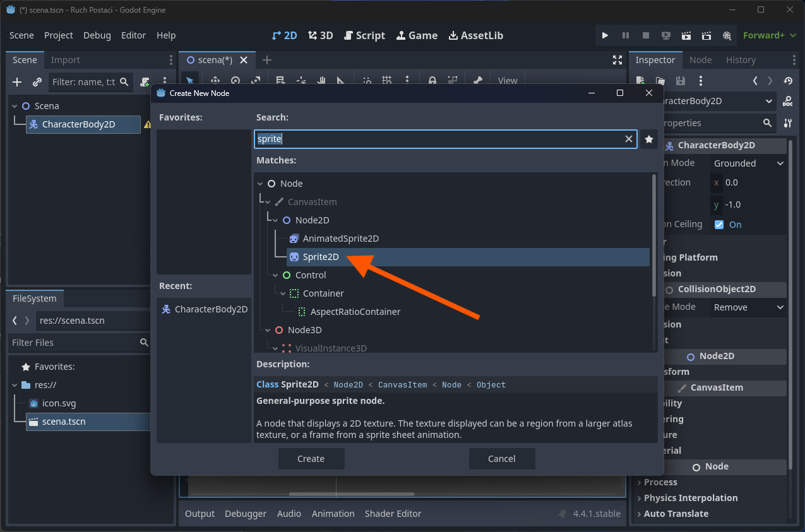Screen dimensions: 805x532
Task: Attach a script using the scroll icon
Action: pyautogui.click(x=145, y=82)
